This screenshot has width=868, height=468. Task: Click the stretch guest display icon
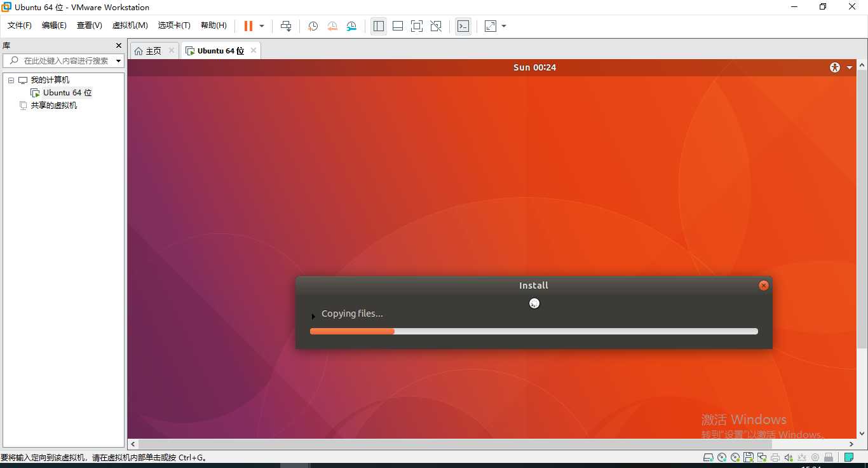click(491, 26)
